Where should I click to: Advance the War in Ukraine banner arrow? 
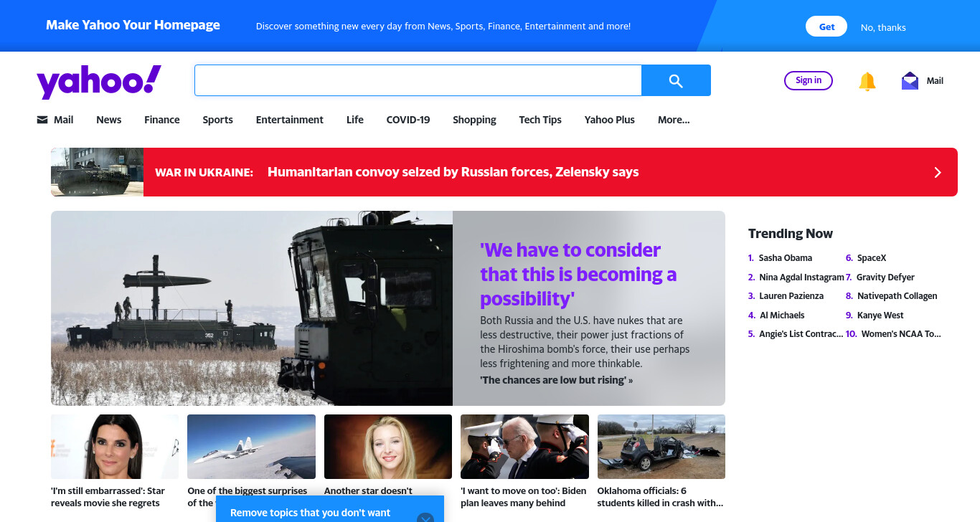[937, 172]
